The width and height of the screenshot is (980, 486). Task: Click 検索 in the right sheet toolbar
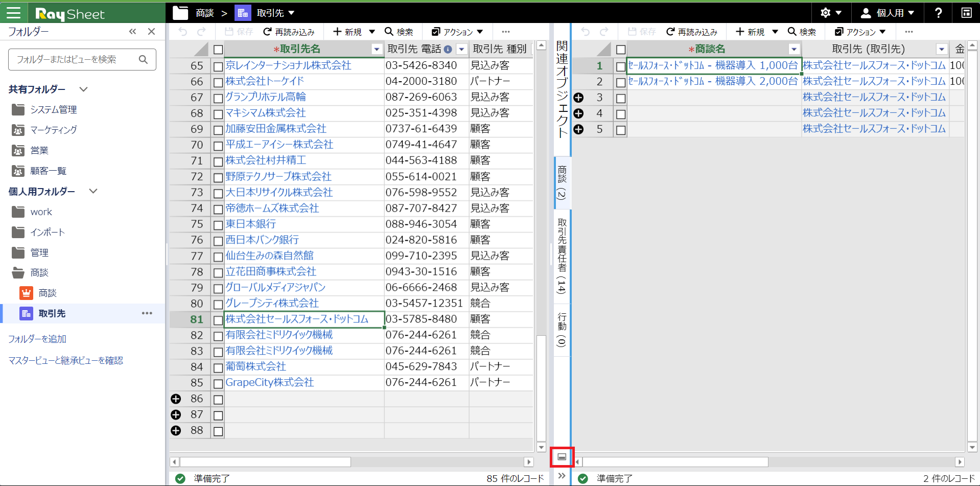pos(802,32)
